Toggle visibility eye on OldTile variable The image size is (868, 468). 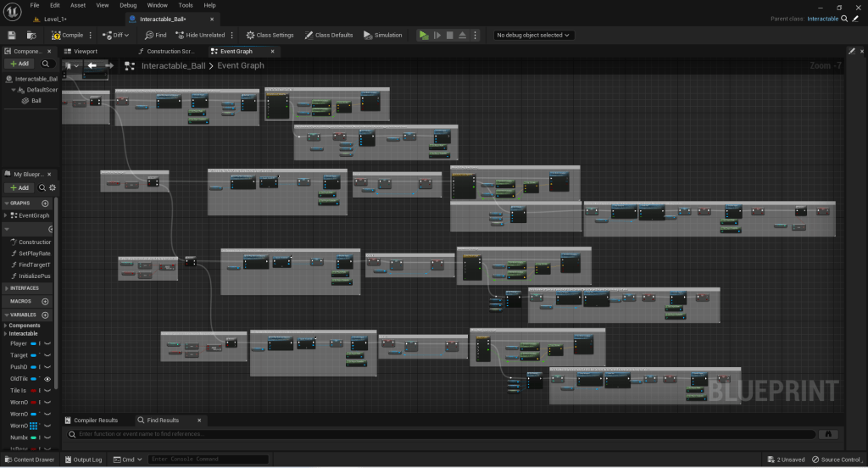(47, 379)
